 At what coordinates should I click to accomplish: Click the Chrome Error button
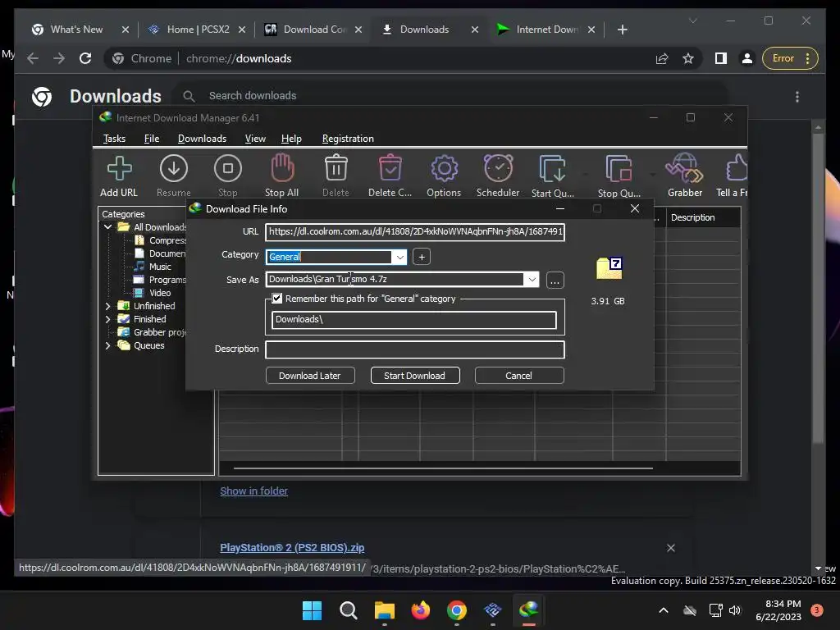point(790,58)
